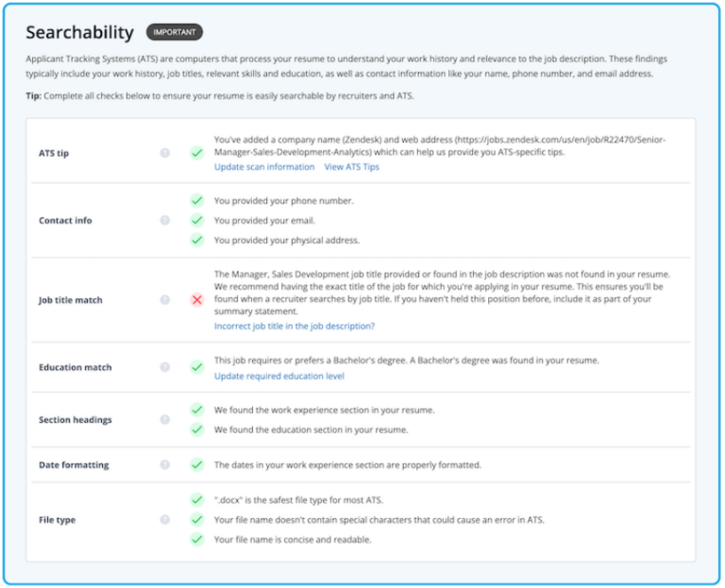Open the Update scan information link

(x=264, y=167)
